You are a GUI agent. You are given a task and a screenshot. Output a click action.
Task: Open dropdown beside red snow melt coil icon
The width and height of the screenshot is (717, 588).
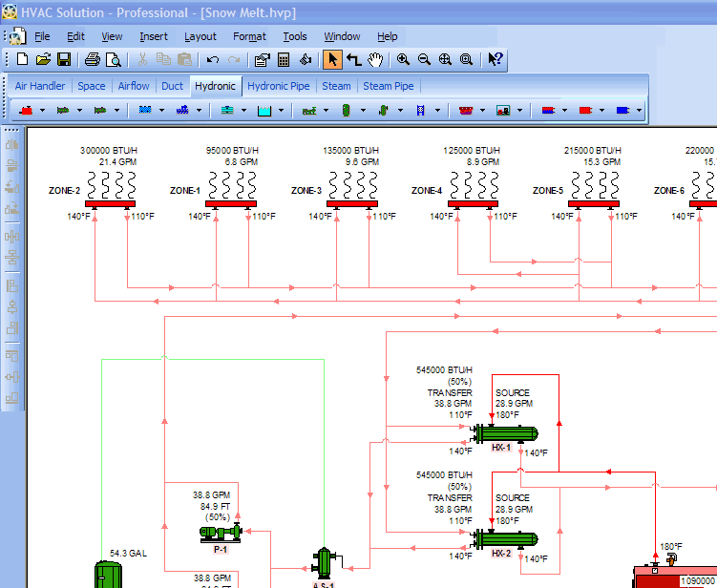pyautogui.click(x=482, y=110)
